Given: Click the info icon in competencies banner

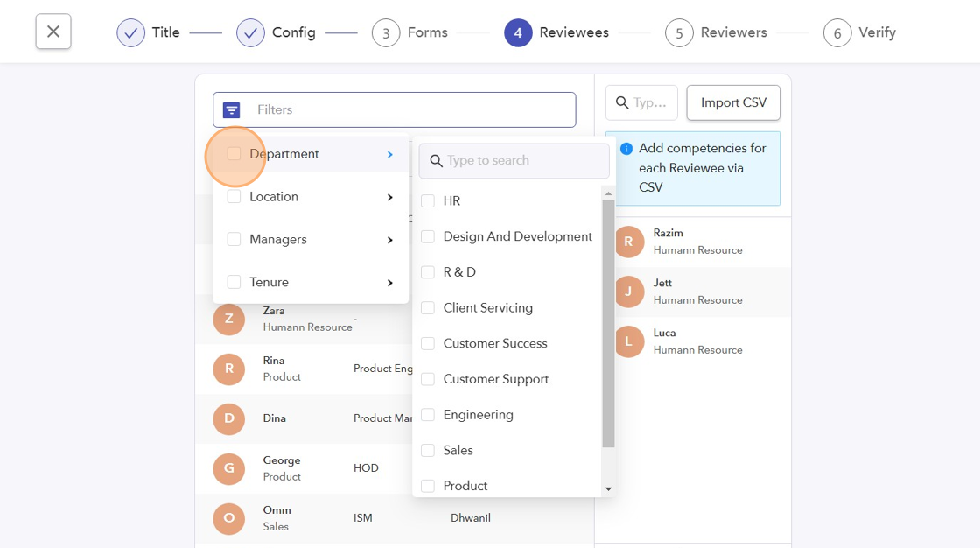Looking at the screenshot, I should (x=626, y=149).
